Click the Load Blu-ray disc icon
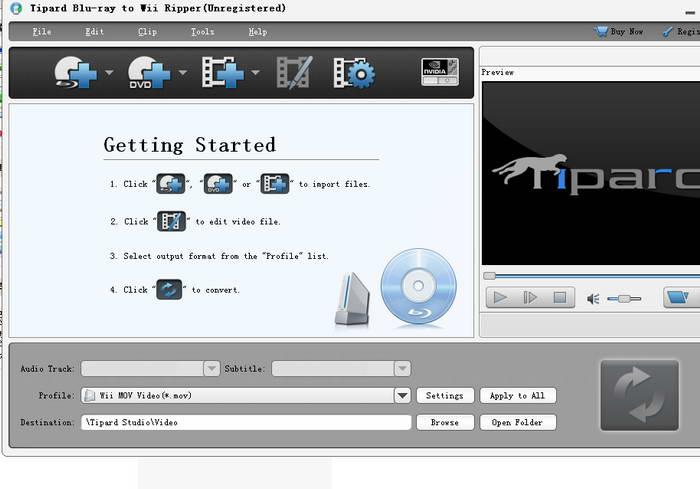Viewport: 700px width, 489px height. (75, 72)
